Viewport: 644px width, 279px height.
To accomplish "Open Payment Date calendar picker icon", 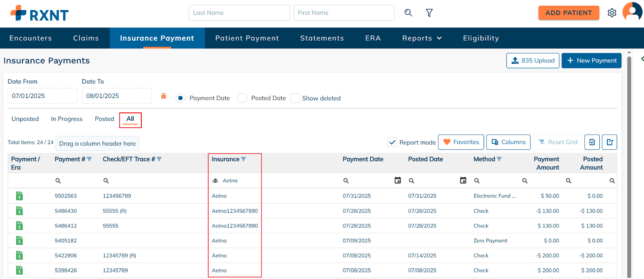I will coord(398,181).
